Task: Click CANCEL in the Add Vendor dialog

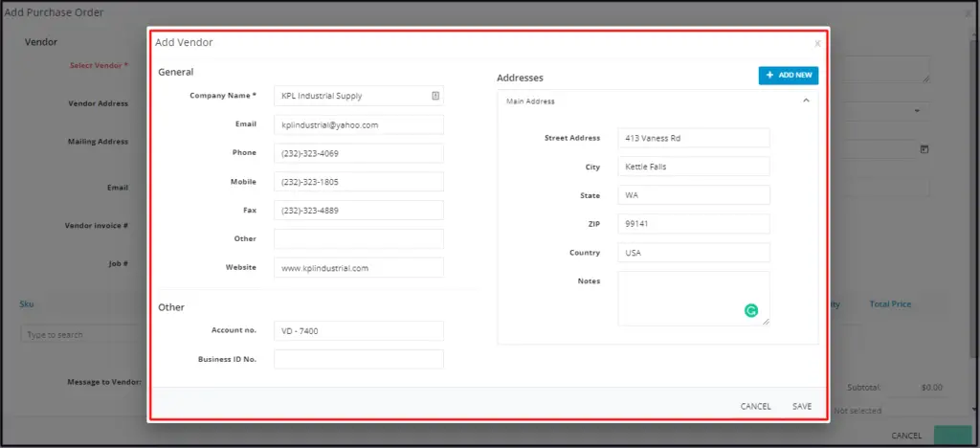Action: 756,406
